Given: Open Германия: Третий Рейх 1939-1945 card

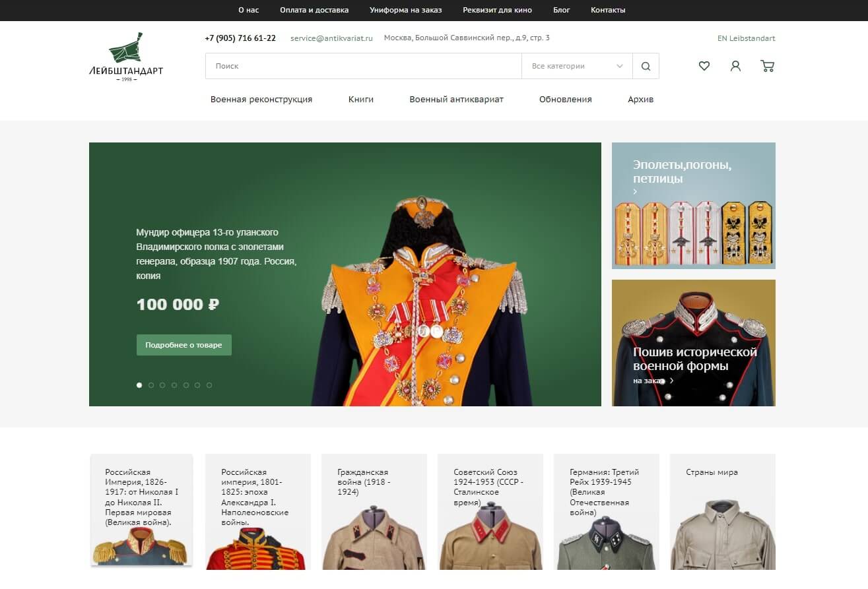Looking at the screenshot, I should pyautogui.click(x=606, y=512).
